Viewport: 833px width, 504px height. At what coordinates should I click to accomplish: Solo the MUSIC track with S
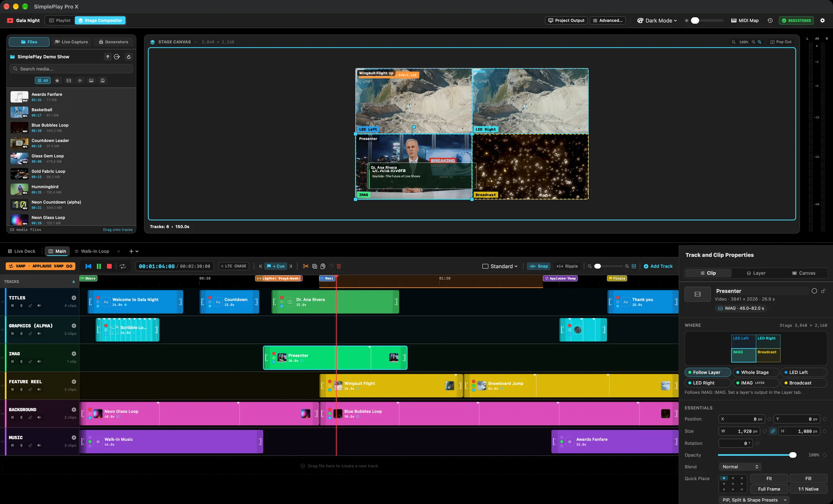pos(21,445)
